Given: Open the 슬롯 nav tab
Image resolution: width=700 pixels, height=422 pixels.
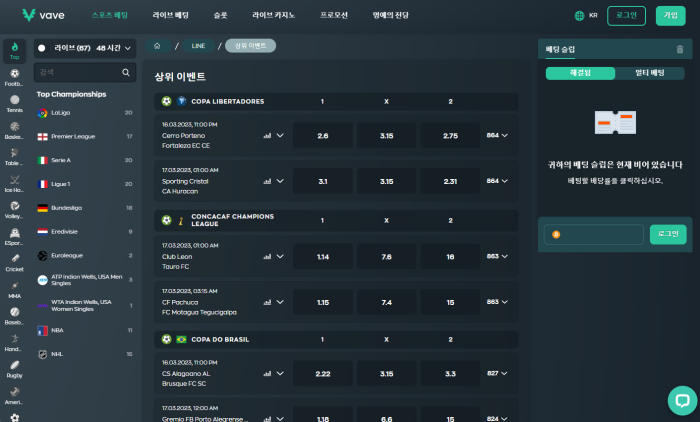Looking at the screenshot, I should 221,15.
